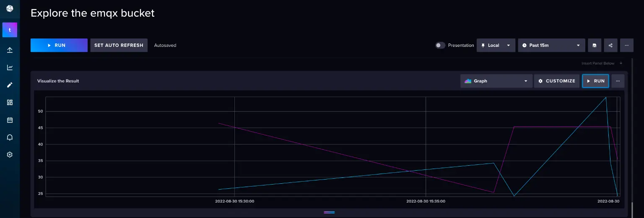Screen dimensions: 644x218
Task: Click the outlined RUN button in Visualize panel
Action: [595, 81]
